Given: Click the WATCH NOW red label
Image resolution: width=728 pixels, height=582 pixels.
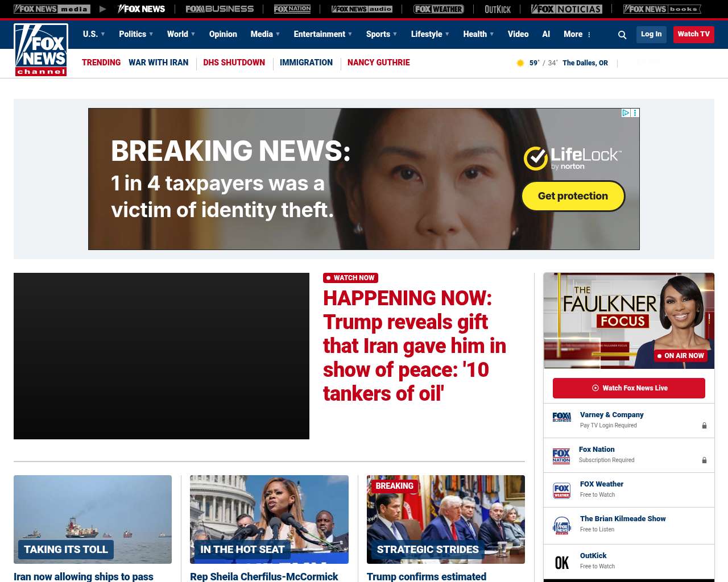Looking at the screenshot, I should (350, 278).
